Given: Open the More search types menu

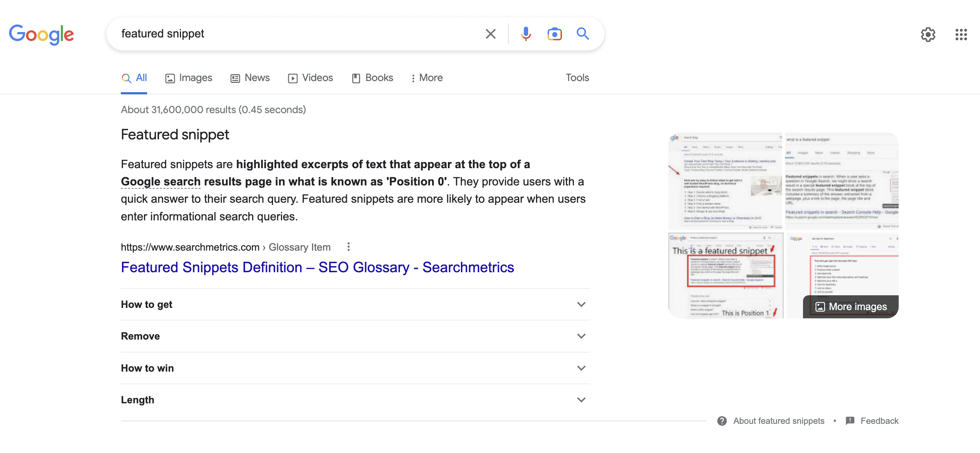Looking at the screenshot, I should click(427, 78).
